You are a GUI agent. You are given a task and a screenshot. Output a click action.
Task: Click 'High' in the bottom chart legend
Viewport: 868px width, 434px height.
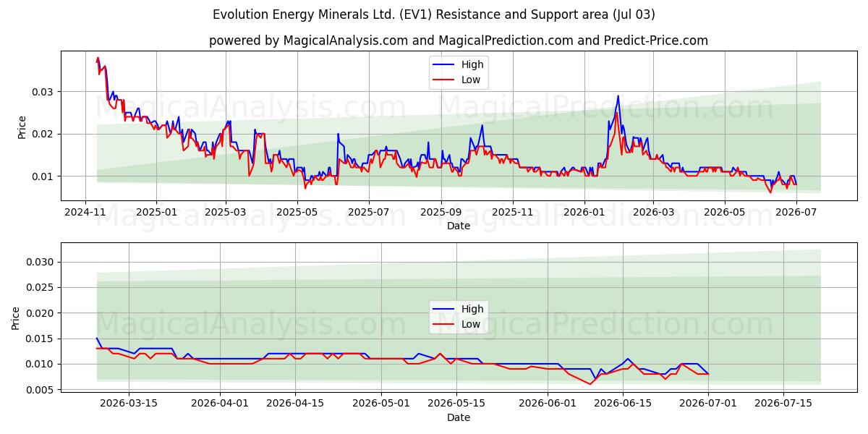pos(472,309)
